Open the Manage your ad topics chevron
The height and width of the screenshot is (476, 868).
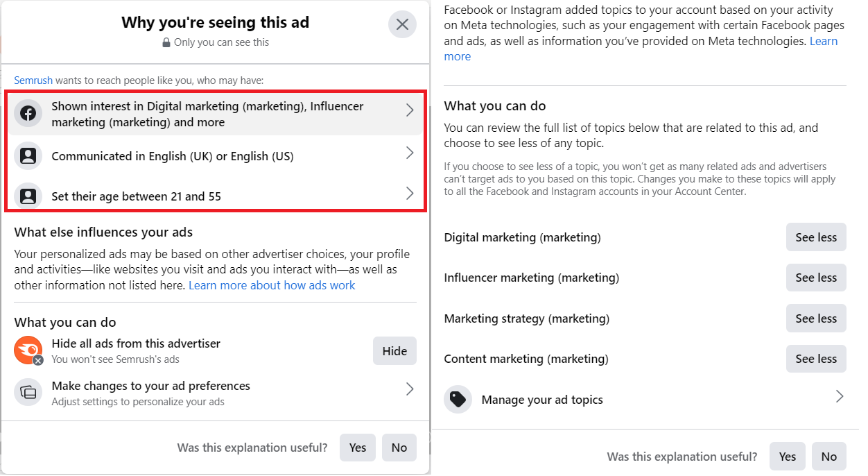(x=840, y=396)
